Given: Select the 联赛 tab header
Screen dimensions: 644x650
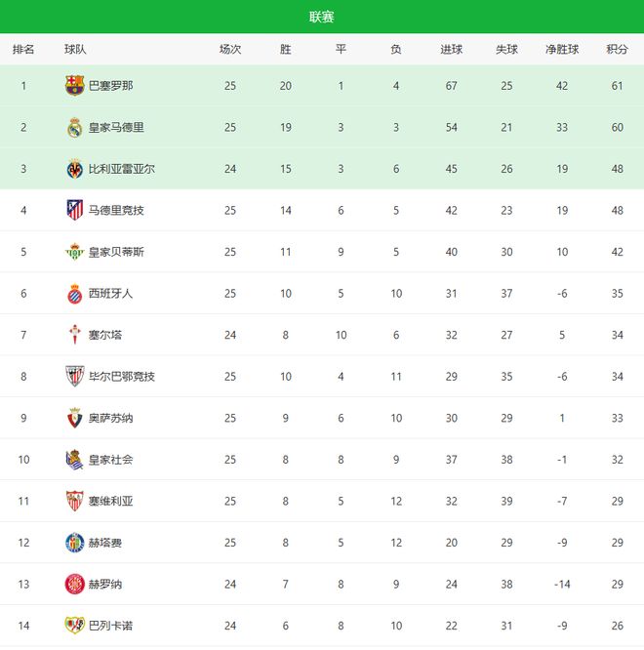Looking at the screenshot, I should 322,17.
